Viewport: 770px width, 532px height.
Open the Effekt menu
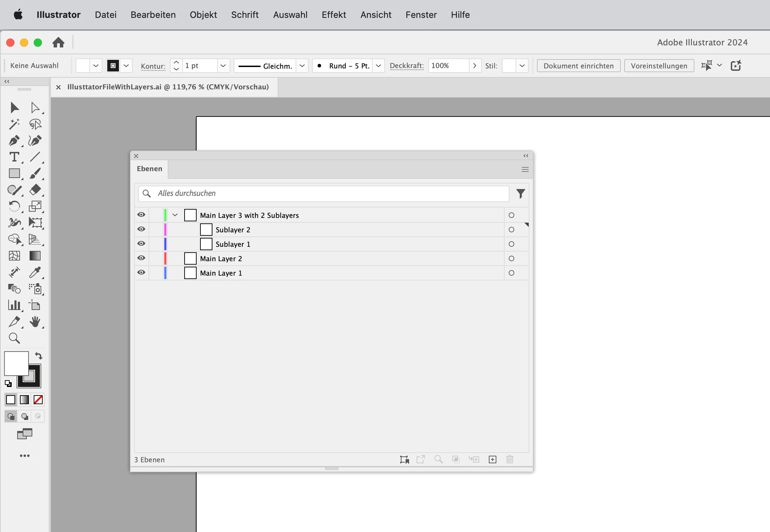click(333, 15)
